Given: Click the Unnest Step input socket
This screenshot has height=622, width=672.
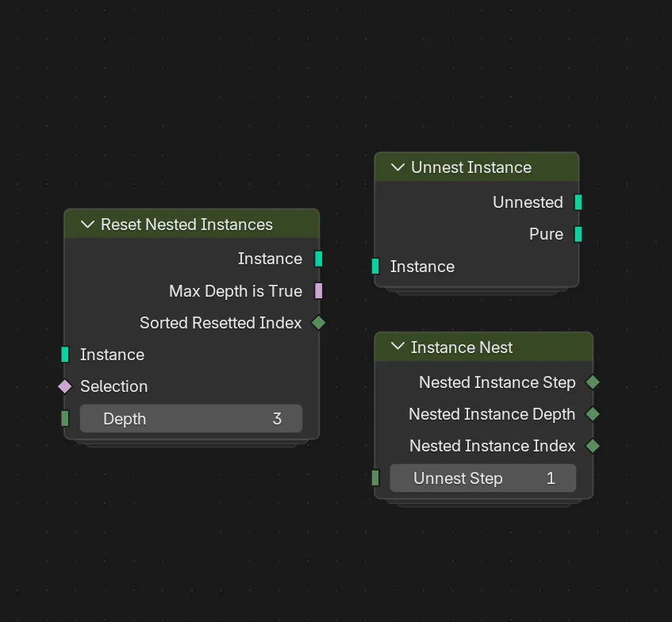Looking at the screenshot, I should pyautogui.click(x=375, y=478).
